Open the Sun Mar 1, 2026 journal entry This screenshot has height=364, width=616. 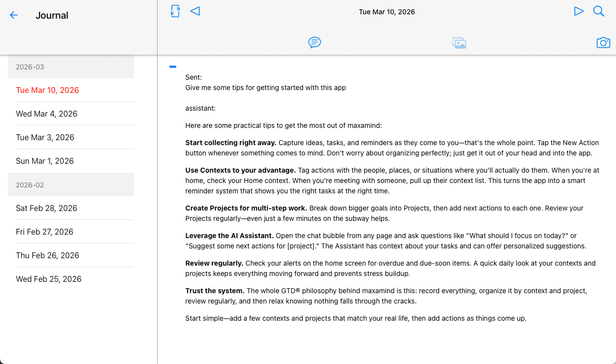[x=44, y=161]
